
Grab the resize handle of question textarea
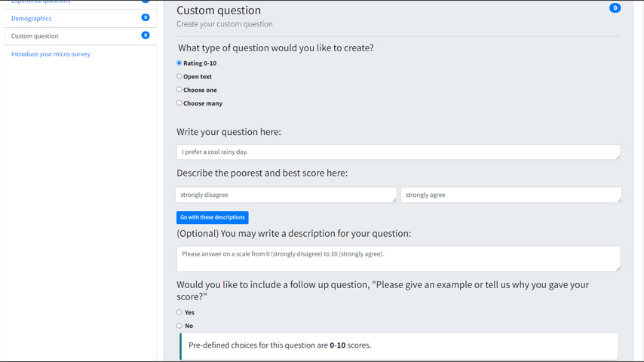pos(618,157)
